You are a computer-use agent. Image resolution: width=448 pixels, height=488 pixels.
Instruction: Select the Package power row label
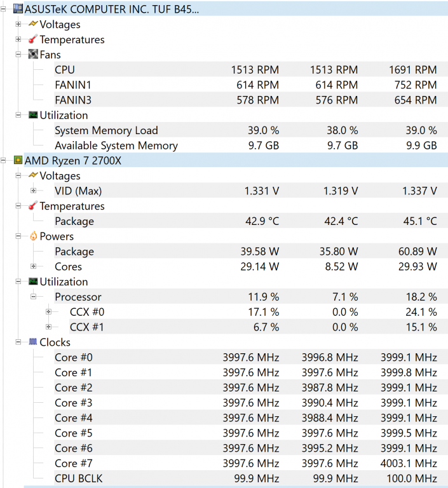(x=74, y=252)
